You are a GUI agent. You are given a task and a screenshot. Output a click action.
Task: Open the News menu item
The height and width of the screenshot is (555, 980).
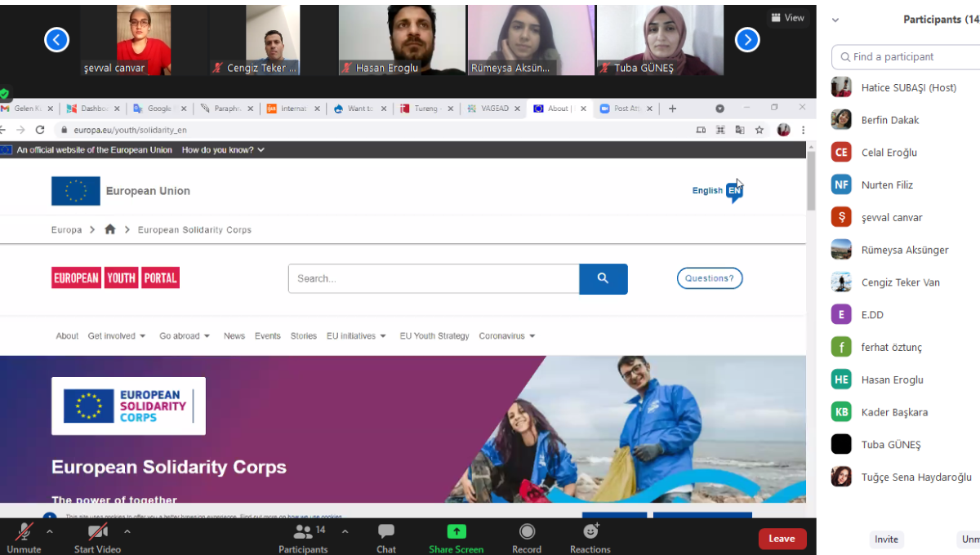(234, 336)
